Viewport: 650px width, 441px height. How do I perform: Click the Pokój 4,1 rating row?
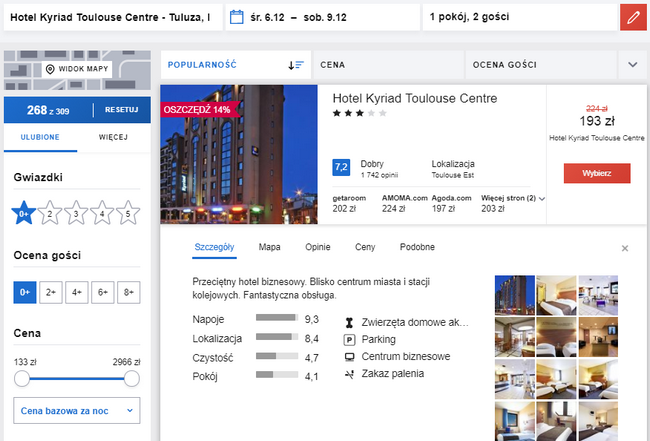[255, 376]
